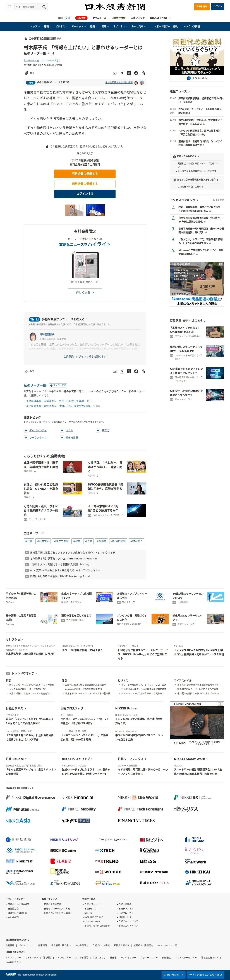Click the 記事・株価を検索 search field
Image resolution: width=230 pixels, height=980 pixels.
click(28, 7)
